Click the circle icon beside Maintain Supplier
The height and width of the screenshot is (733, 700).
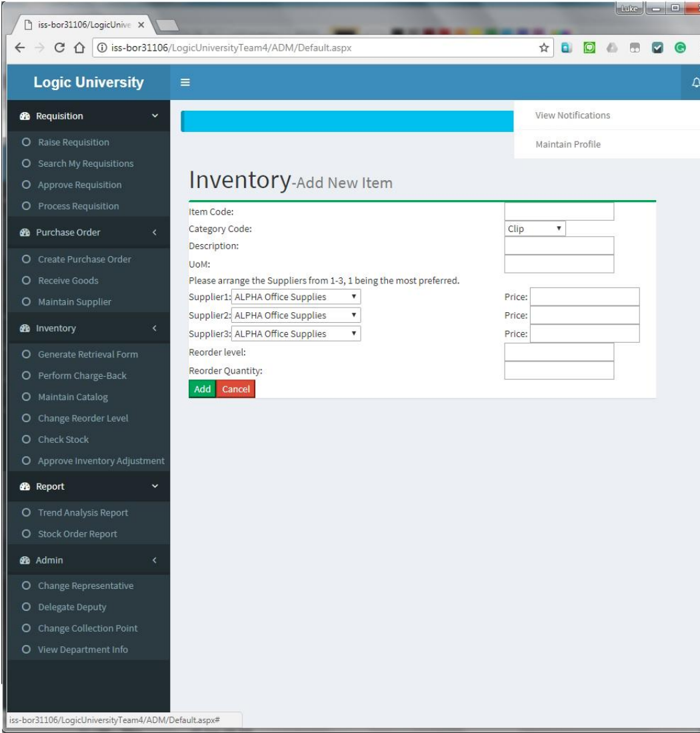tap(26, 302)
